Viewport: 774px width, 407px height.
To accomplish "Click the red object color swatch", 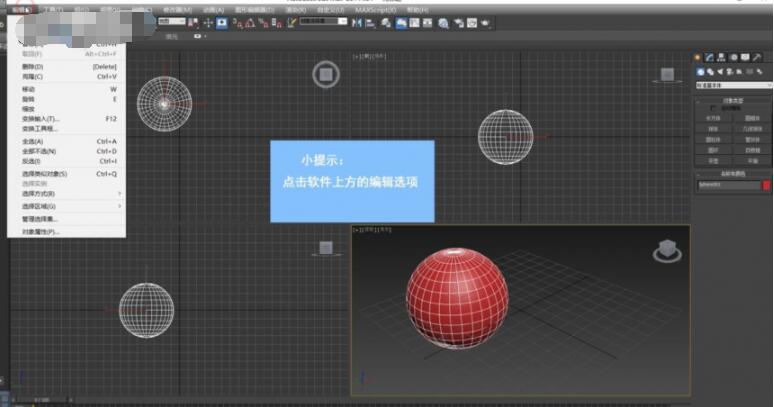I will click(x=766, y=185).
